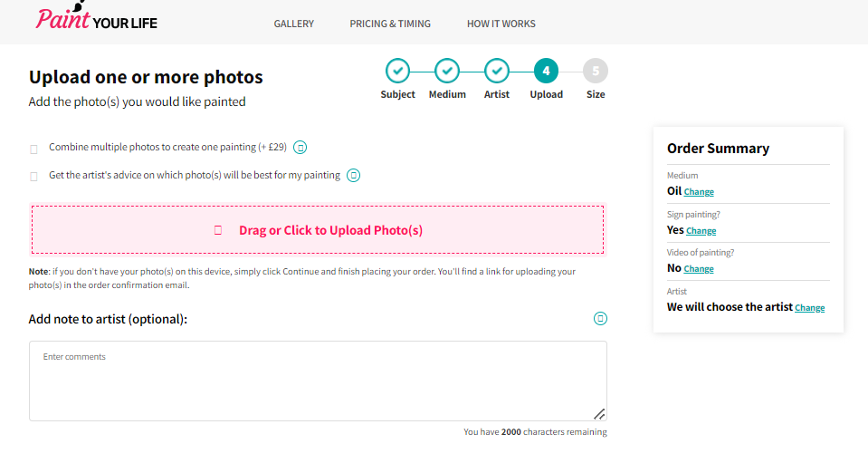Image resolution: width=868 pixels, height=463 pixels.
Task: Click info icon next to note to artist
Action: coord(600,318)
